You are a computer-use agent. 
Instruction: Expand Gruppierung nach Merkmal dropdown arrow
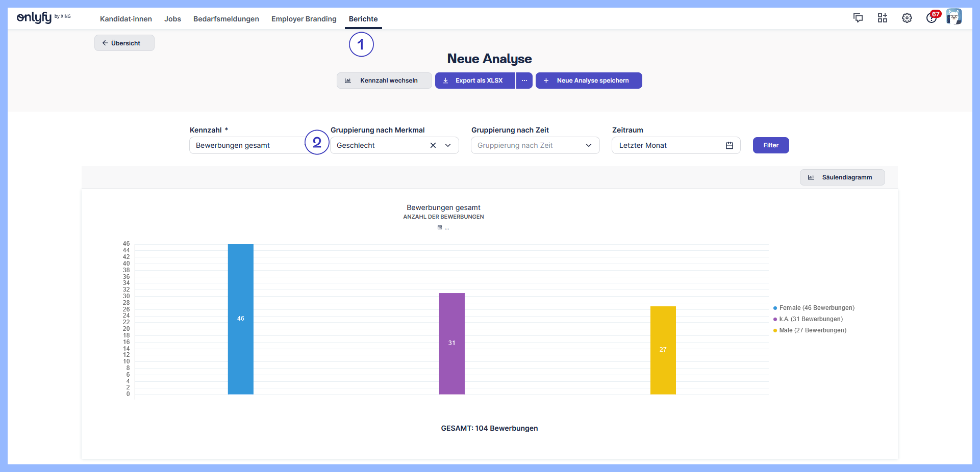[x=448, y=145]
